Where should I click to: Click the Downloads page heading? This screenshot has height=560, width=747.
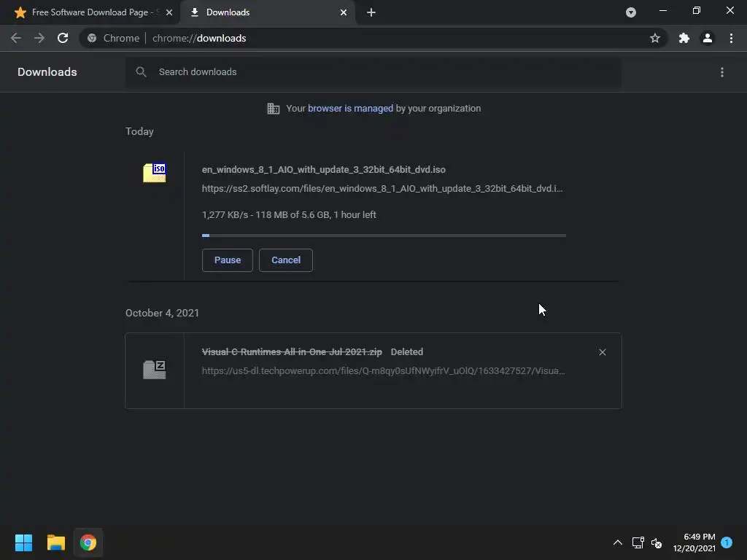point(47,72)
